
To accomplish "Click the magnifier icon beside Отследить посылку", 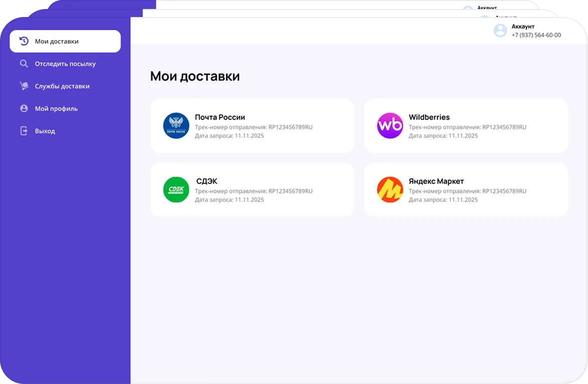I will (24, 64).
